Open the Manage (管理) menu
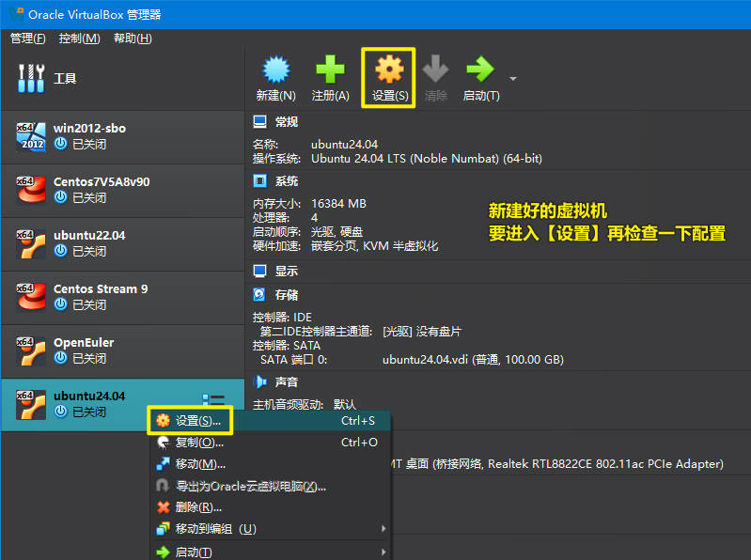Image resolution: width=751 pixels, height=560 pixels. tap(27, 39)
